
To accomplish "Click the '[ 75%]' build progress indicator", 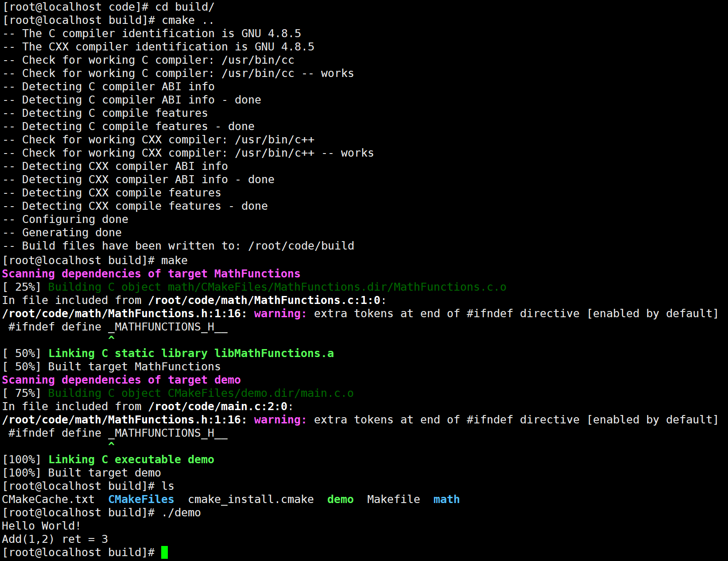I will pos(22,393).
